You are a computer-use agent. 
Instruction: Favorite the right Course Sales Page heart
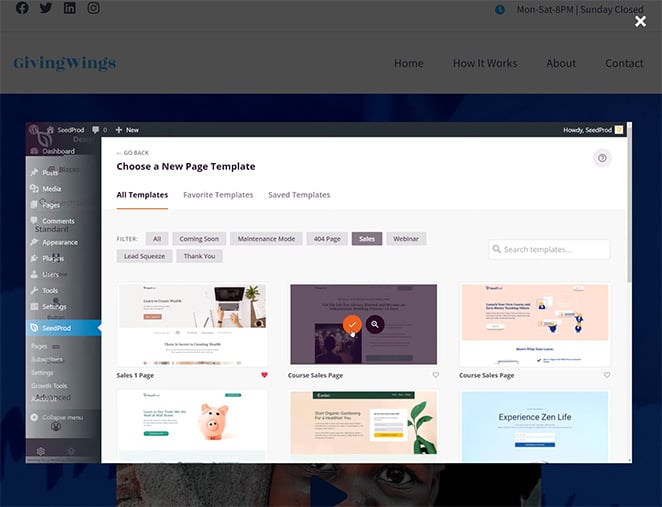[606, 375]
